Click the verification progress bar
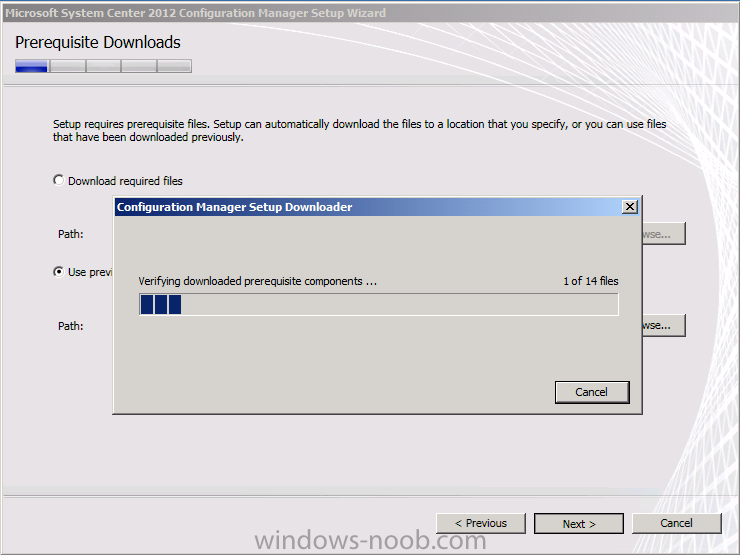This screenshot has height=555, width=740. (378, 304)
